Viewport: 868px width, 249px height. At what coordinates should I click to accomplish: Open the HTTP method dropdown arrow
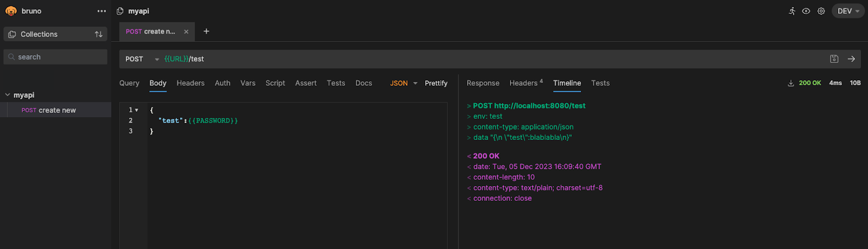point(157,59)
